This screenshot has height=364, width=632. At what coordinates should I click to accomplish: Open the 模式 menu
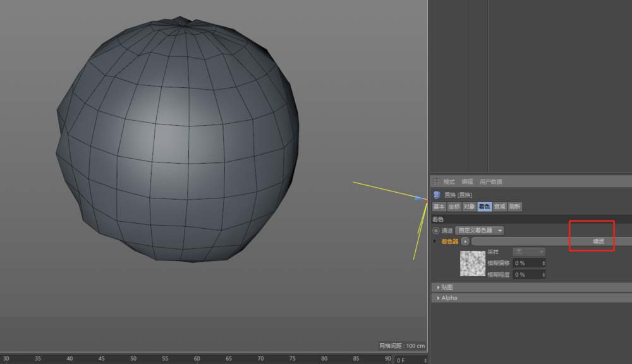pyautogui.click(x=449, y=181)
